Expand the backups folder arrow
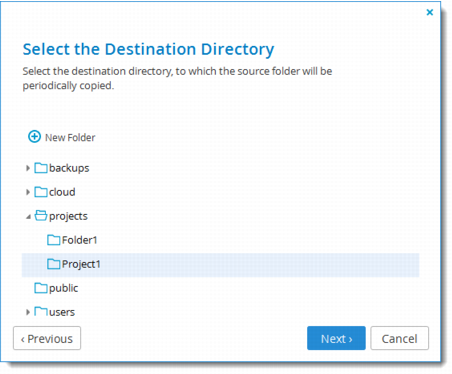Image resolution: width=452 pixels, height=374 pixels. (28, 168)
